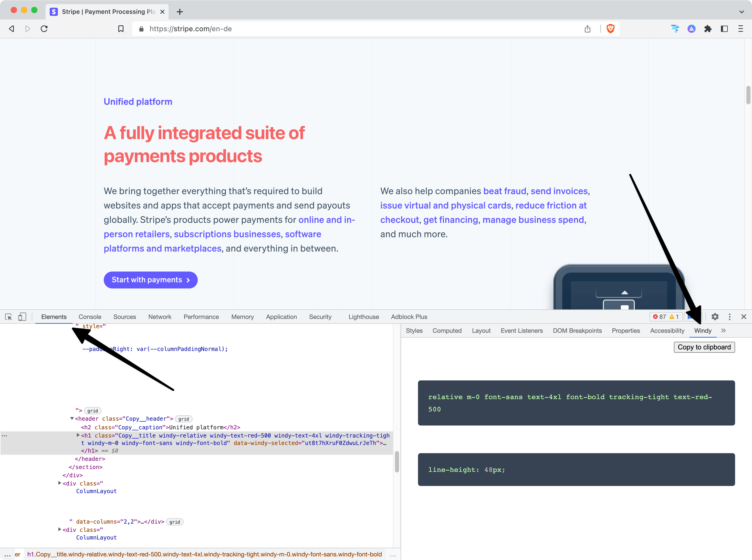Viewport: 752px width, 560px height.
Task: Expand the div ColumnLayout tree node
Action: tap(59, 483)
